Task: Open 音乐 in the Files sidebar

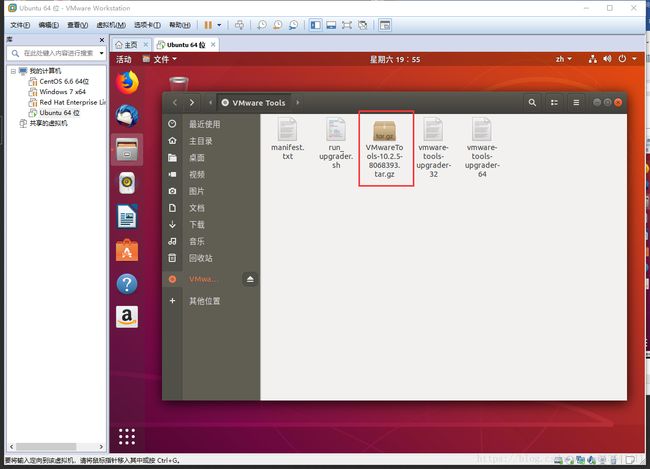Action: point(211,241)
